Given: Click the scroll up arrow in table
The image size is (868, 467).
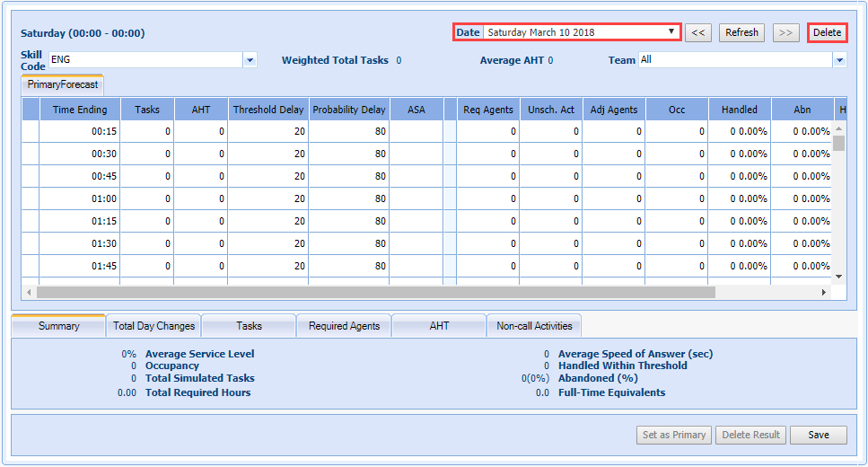Looking at the screenshot, I should pyautogui.click(x=839, y=129).
